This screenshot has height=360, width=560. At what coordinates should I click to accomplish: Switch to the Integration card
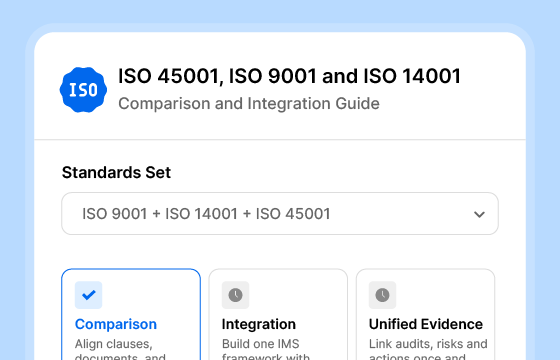tap(278, 314)
